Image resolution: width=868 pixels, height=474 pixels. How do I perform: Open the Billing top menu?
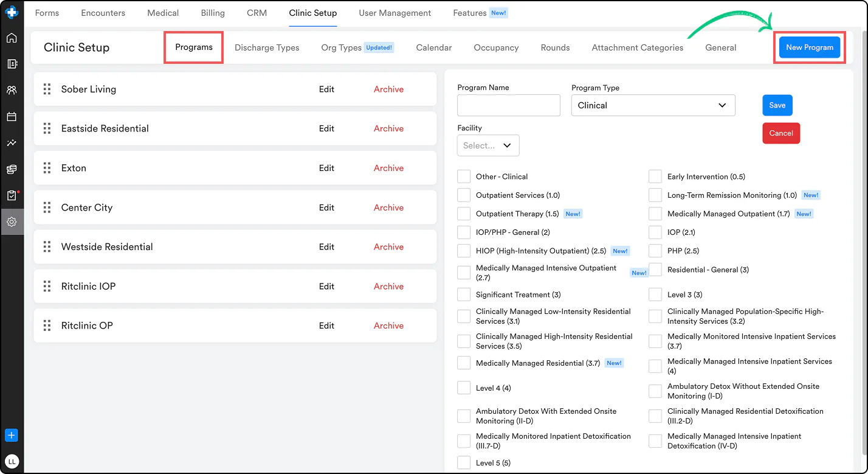click(213, 13)
